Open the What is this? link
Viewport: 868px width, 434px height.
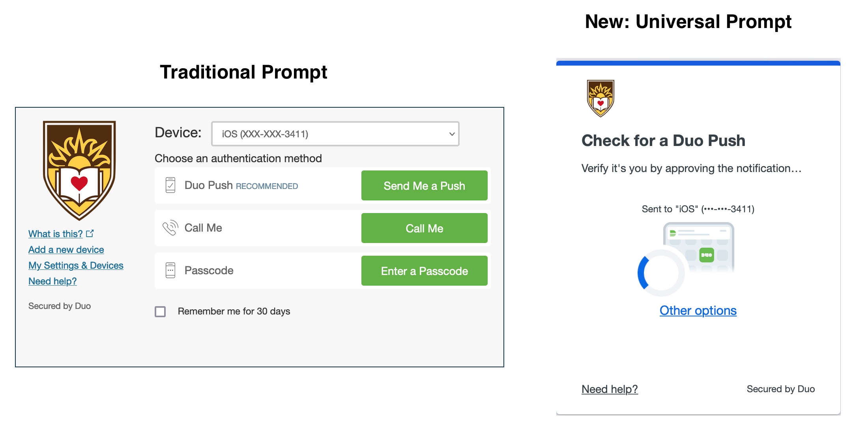(56, 234)
